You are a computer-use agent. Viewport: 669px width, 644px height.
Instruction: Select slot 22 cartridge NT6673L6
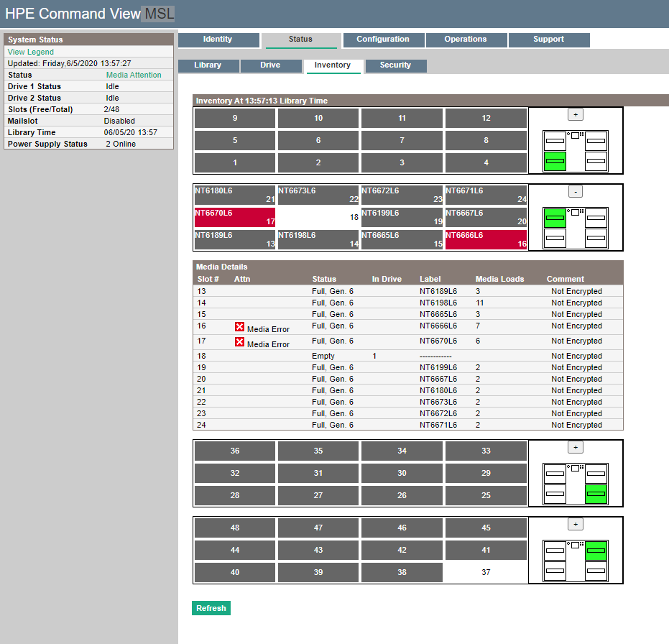(318, 195)
